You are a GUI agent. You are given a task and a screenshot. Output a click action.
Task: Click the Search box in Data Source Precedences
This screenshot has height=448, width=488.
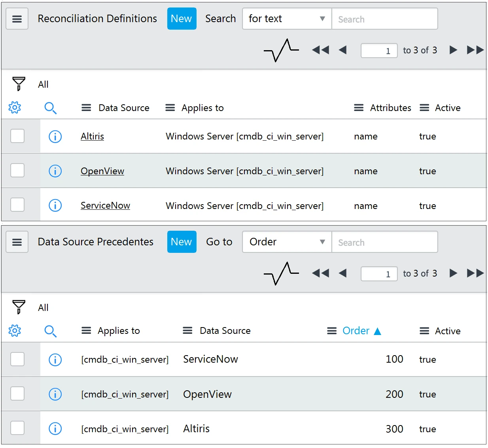(x=384, y=242)
